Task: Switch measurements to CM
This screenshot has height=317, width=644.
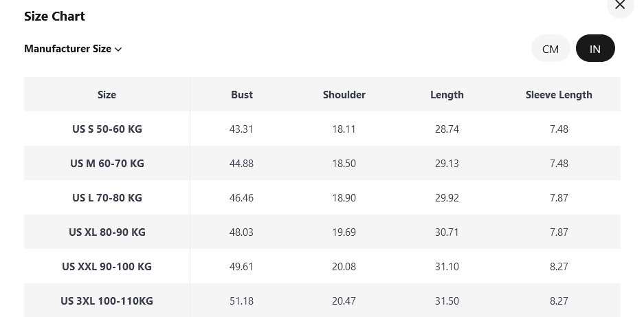Action: coord(551,49)
